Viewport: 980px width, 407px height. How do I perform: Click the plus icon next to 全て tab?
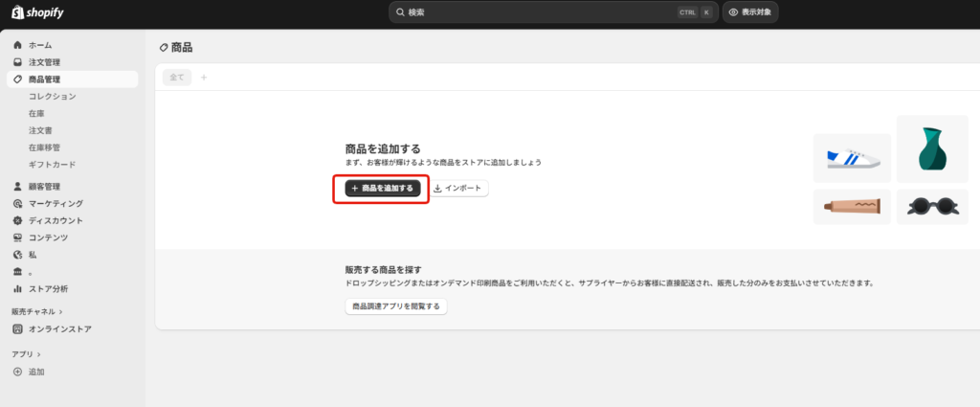(203, 78)
